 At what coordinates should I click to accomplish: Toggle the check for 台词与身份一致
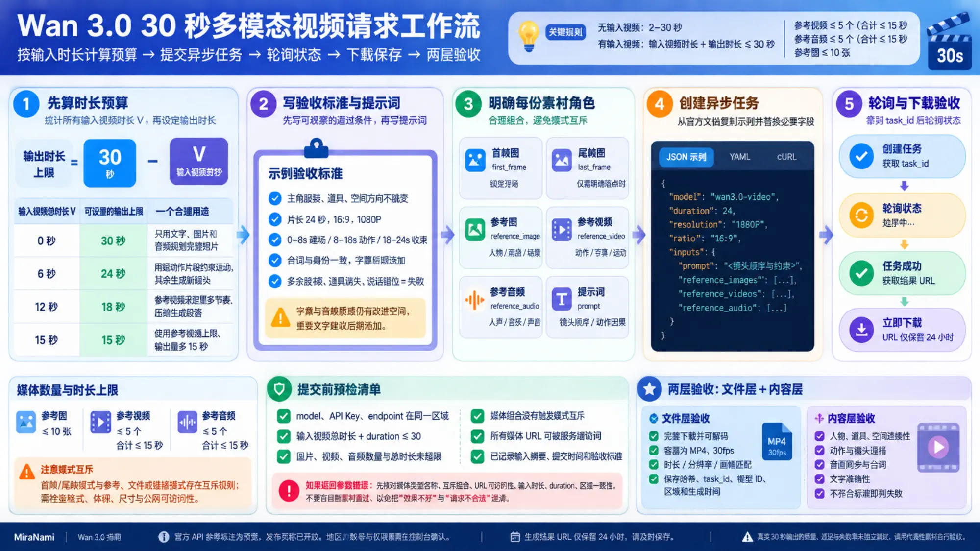click(275, 261)
